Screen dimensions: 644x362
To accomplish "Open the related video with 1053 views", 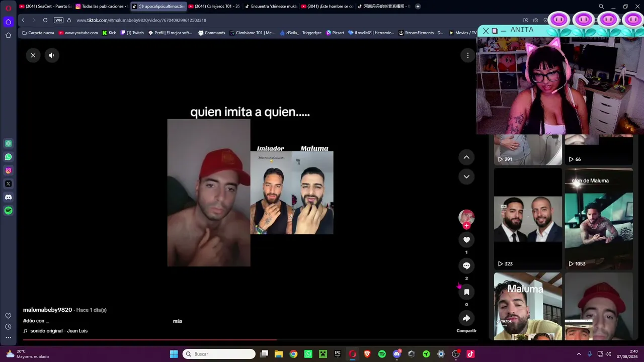I will coord(599,219).
